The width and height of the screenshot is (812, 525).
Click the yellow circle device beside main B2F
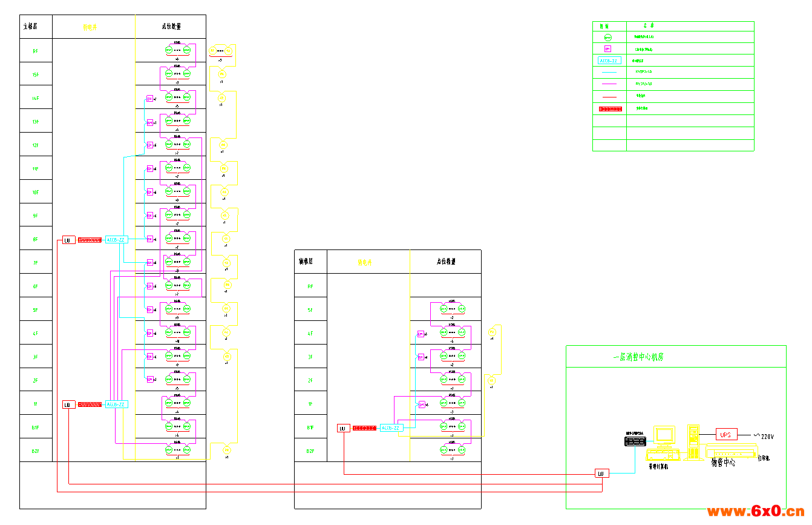226,450
